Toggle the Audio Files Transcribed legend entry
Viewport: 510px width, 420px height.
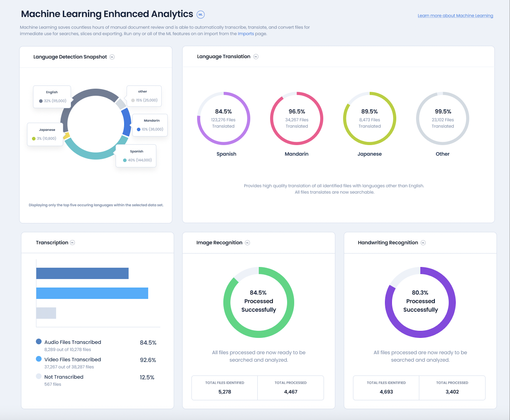72,342
